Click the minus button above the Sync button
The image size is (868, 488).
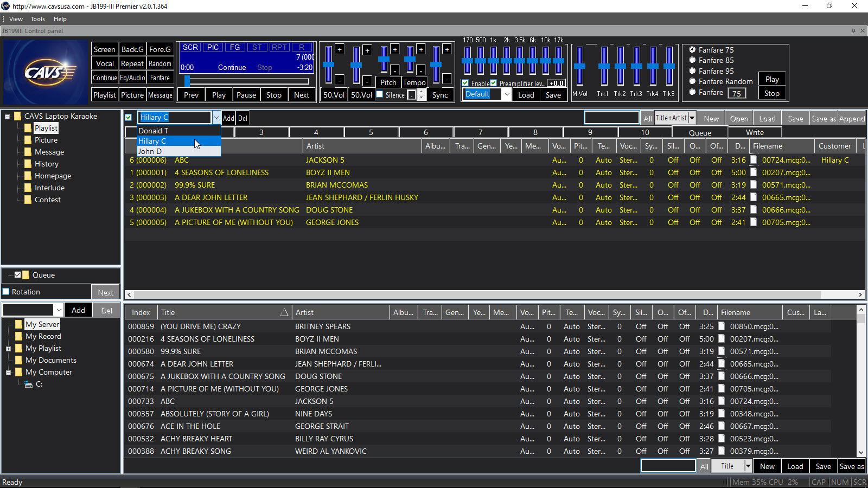tap(447, 80)
